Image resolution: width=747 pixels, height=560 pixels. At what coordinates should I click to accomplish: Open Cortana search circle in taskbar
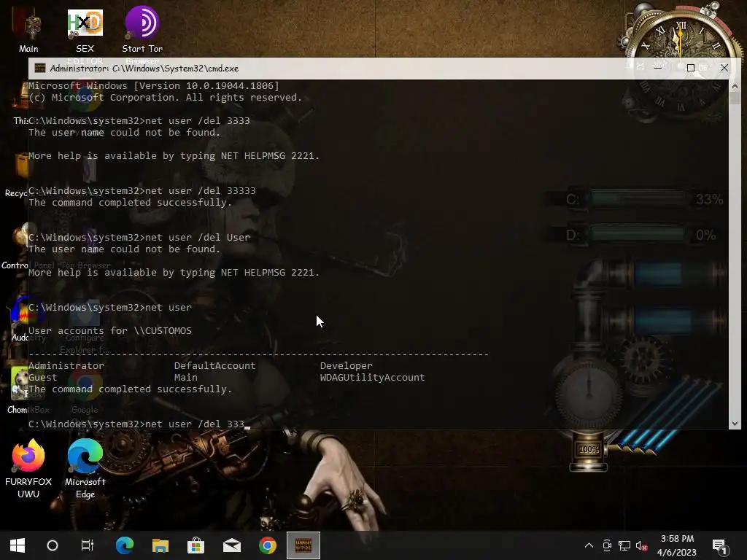point(53,545)
